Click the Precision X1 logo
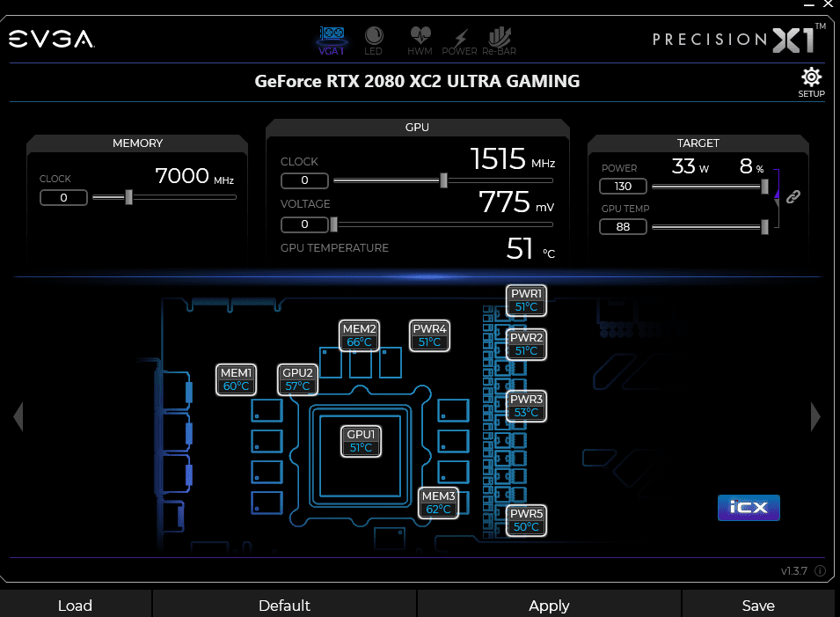This screenshot has width=840, height=617. tap(739, 39)
